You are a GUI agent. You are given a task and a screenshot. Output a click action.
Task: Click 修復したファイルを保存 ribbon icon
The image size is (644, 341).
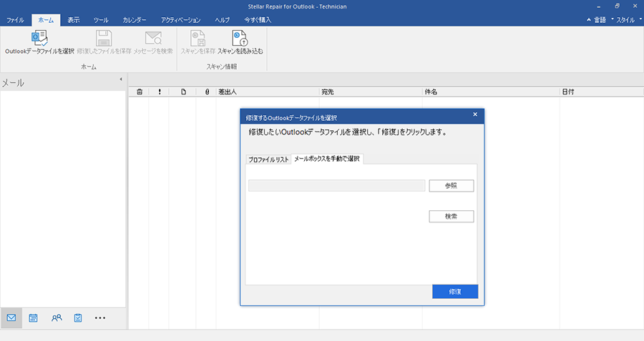pyautogui.click(x=104, y=38)
